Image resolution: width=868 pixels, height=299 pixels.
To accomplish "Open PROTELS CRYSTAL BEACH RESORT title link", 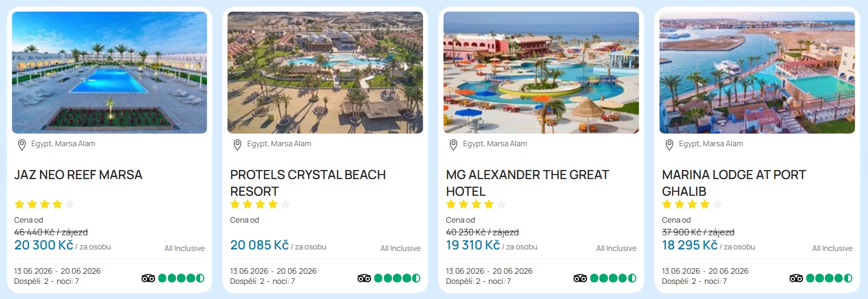I will point(308,183).
